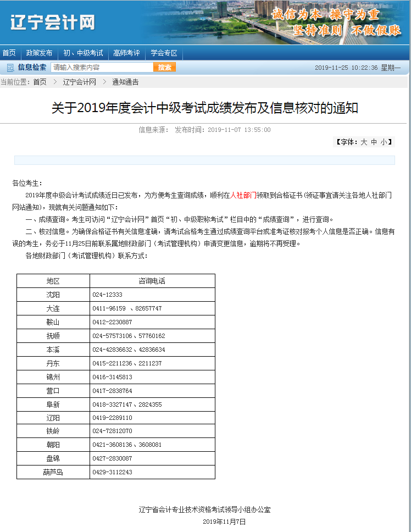
Task: Click the banner slogan 诚信为本 操守为重
Action: pyautogui.click(x=325, y=15)
